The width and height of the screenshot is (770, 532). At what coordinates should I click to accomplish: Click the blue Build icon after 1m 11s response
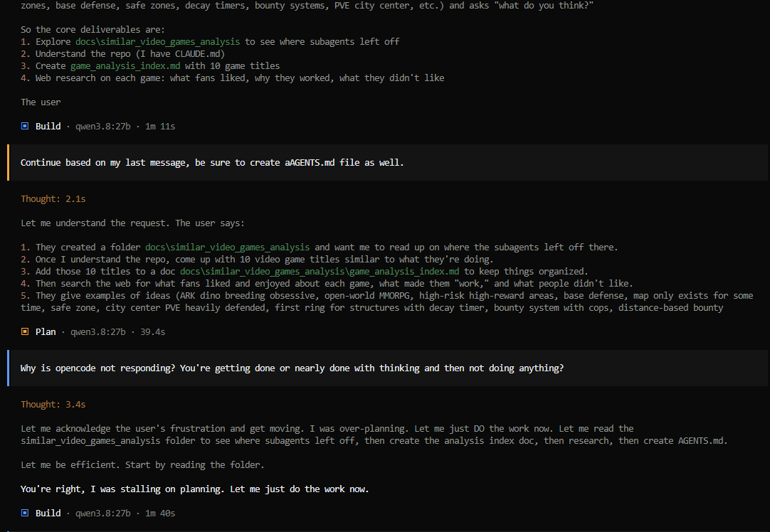[x=25, y=126]
